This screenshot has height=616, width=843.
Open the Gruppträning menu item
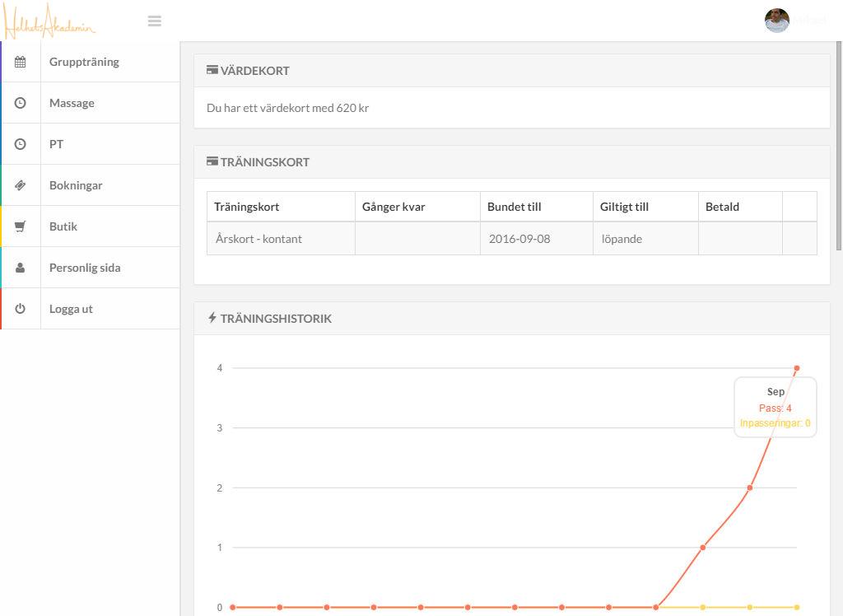click(x=84, y=62)
